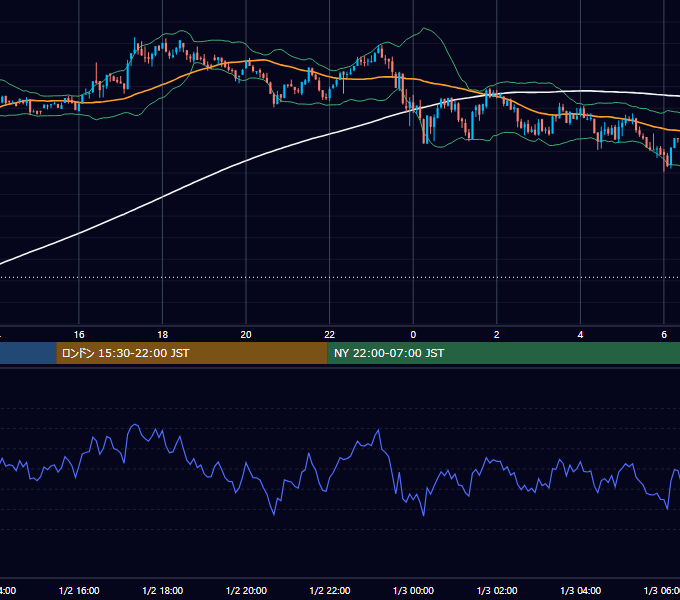Click the NY 22:00-07:00 JST session bar
This screenshot has width=680, height=600.
503,353
